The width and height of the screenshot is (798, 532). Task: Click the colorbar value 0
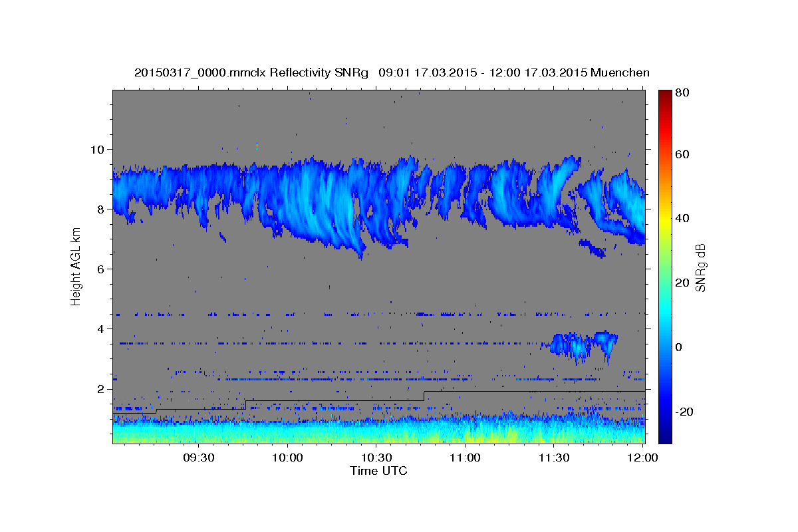coord(678,348)
